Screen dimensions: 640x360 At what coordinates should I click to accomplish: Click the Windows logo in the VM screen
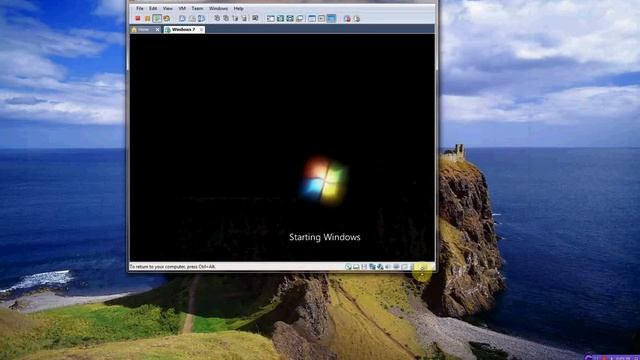[x=324, y=180]
